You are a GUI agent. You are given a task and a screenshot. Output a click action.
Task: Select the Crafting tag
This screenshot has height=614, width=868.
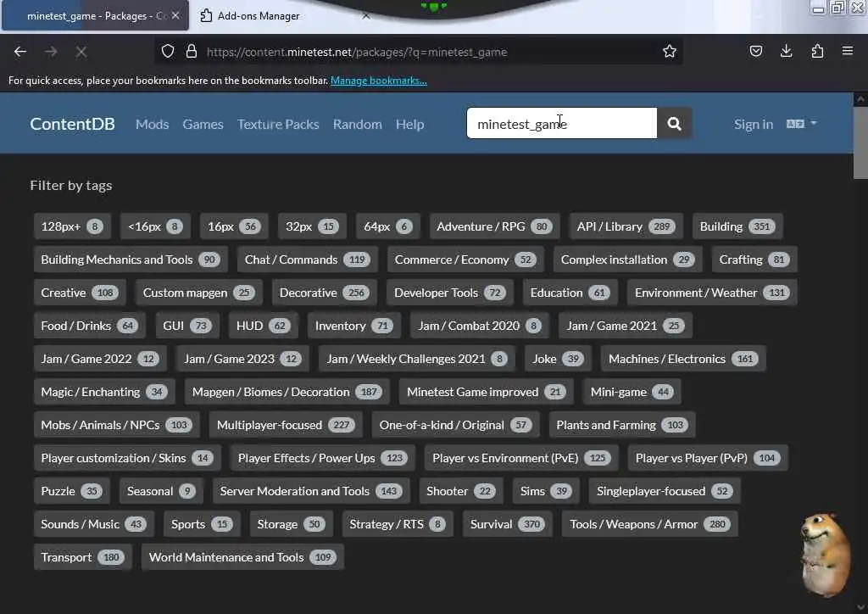pos(754,260)
